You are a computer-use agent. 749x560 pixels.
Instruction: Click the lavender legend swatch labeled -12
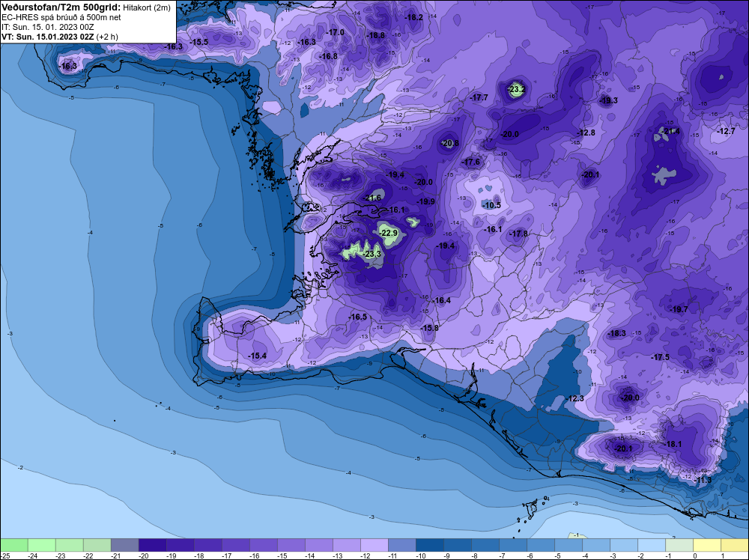[374, 545]
